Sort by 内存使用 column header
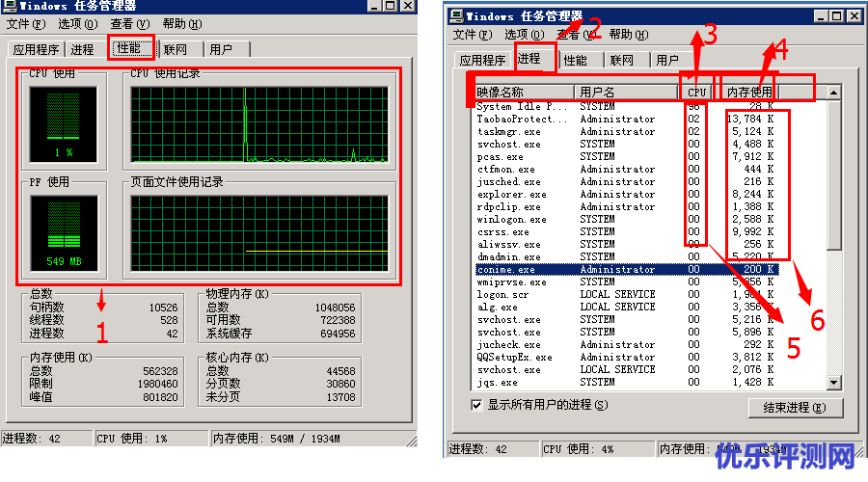The width and height of the screenshot is (868, 482). [749, 92]
